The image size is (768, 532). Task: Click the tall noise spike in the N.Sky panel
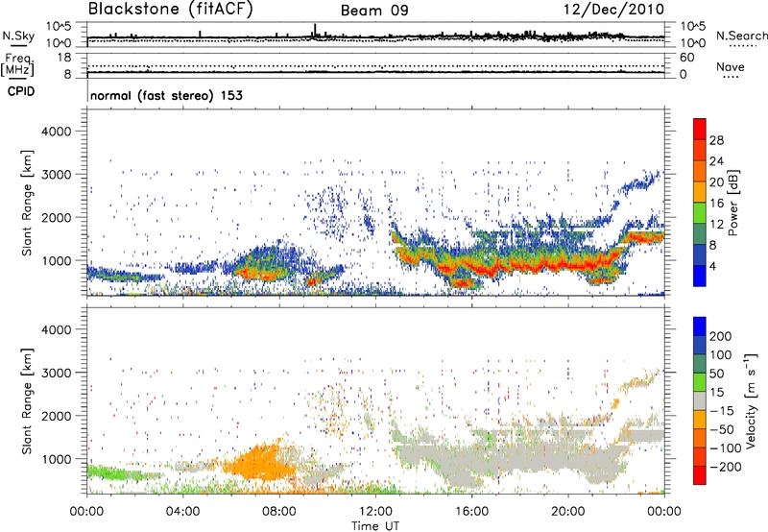tap(315, 31)
